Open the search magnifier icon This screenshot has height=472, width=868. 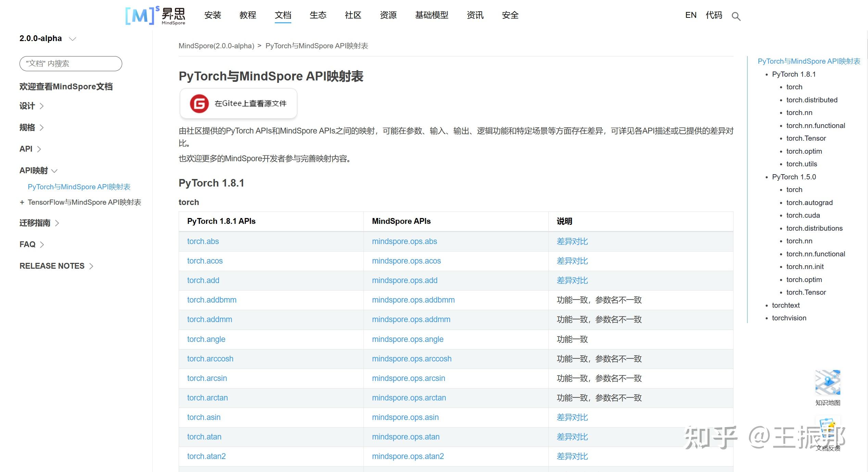pyautogui.click(x=736, y=16)
